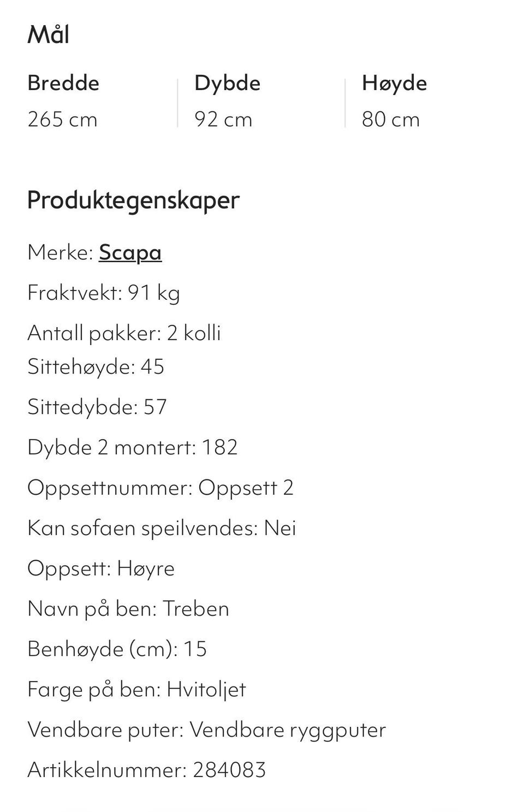The image size is (524, 812).
Task: Click the 80 cm height value
Action: point(391,119)
